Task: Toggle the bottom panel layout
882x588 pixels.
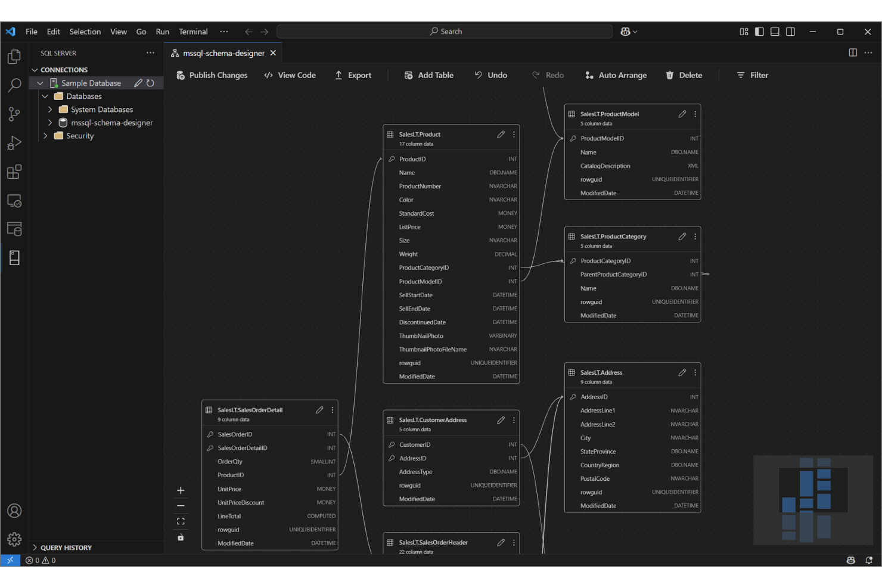Action: click(x=775, y=31)
